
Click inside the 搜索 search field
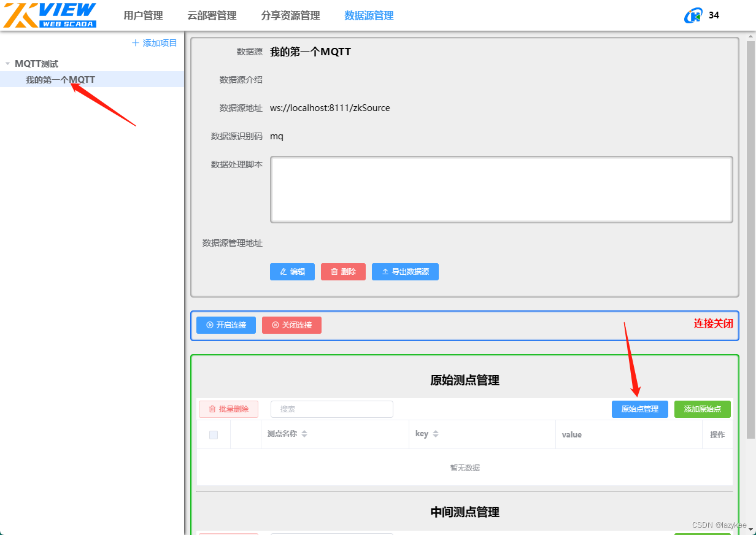point(331,409)
